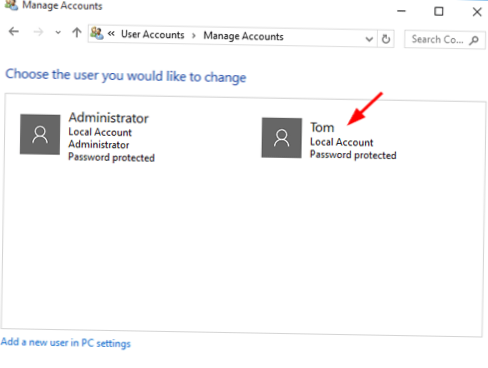Add a new user in PC settings
The image size is (488, 368).
point(66,343)
